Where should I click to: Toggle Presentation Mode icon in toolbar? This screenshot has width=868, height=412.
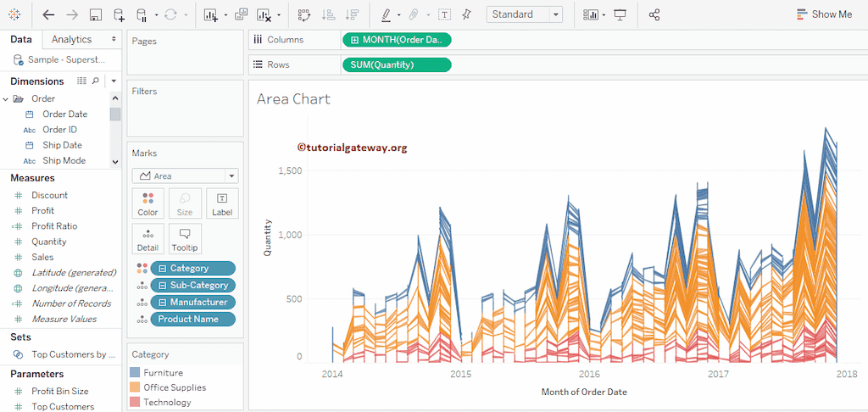(620, 14)
